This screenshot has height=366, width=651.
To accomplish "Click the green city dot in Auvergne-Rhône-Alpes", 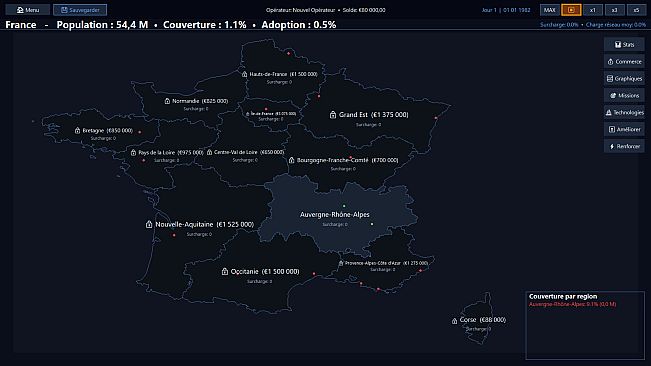I will pyautogui.click(x=344, y=206).
